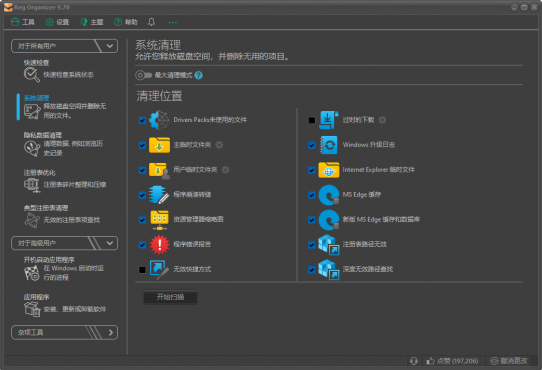Uncheck the program crash dumps checkbox

tap(142, 195)
